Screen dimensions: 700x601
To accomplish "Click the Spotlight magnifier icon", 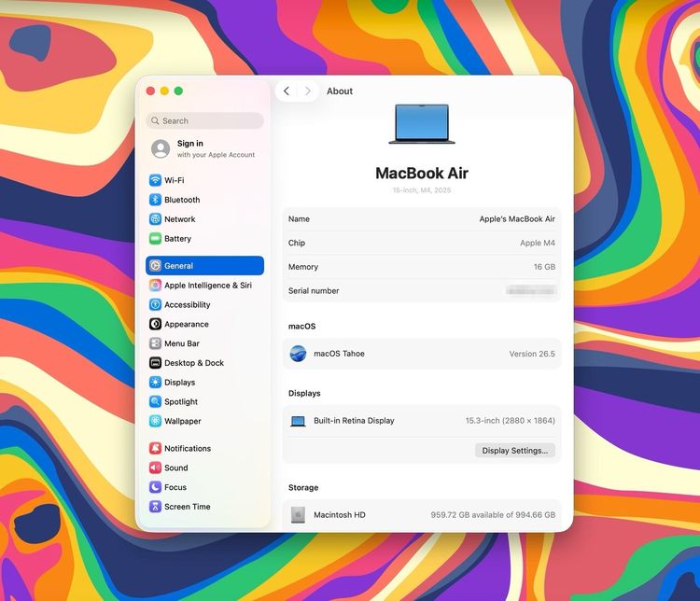I will (x=155, y=402).
